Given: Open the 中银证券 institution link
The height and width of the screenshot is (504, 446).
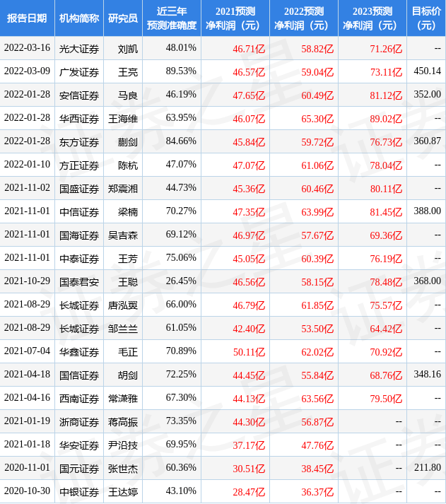Looking at the screenshot, I should [x=79, y=491].
